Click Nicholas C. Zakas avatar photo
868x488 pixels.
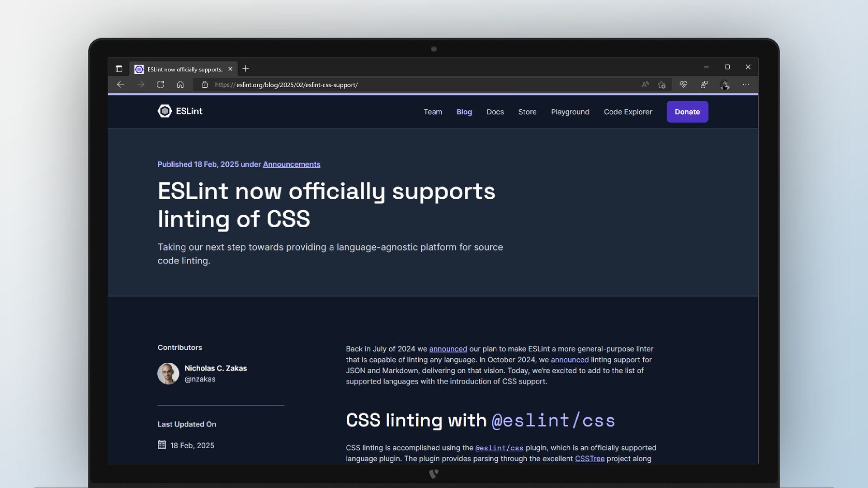pyautogui.click(x=168, y=374)
